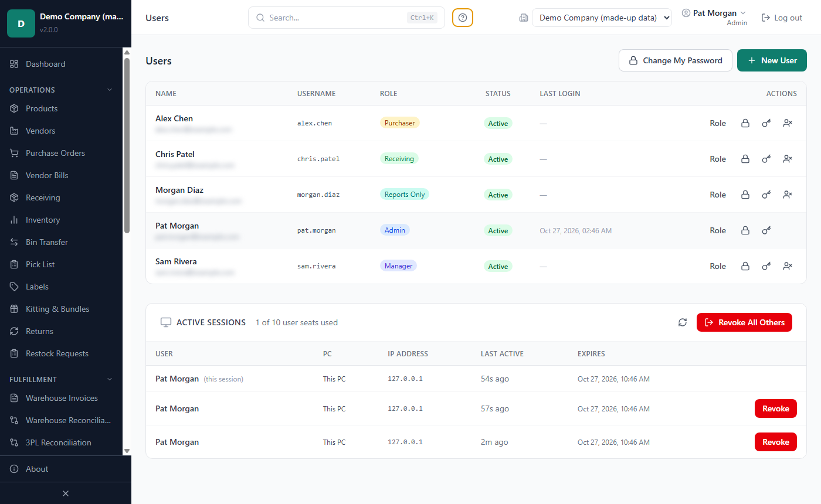This screenshot has height=504, width=821.
Task: Open the company selector dropdown
Action: coord(602,18)
